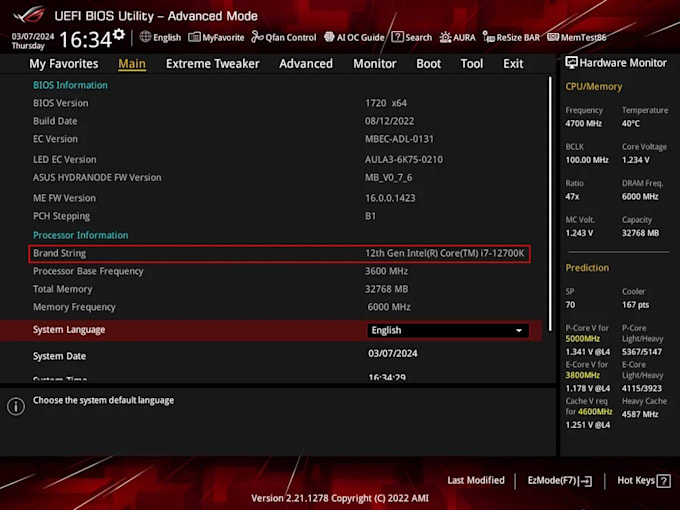Click Ratio 47x reading
This screenshot has width=680, height=510.
coord(572,196)
